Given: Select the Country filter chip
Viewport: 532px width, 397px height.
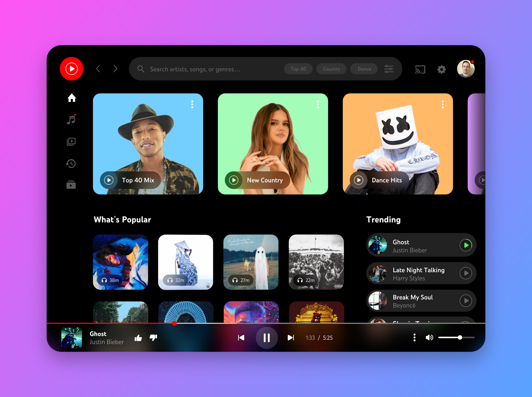Looking at the screenshot, I should 331,69.
